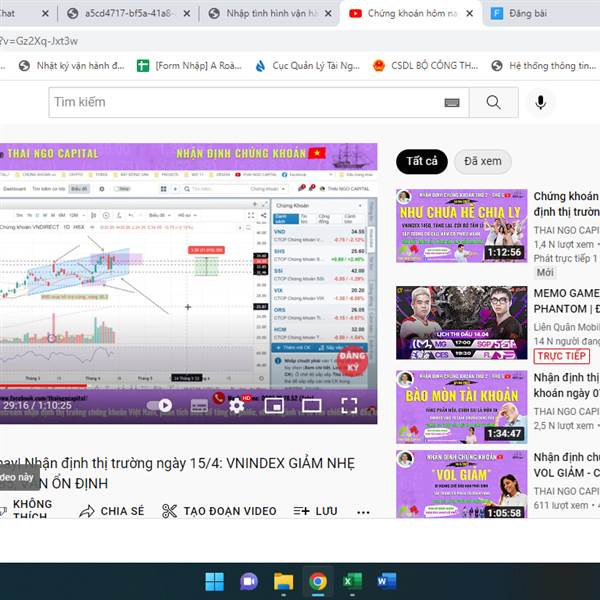Click the Chrome taskbar icon
The height and width of the screenshot is (600, 600).
point(318,581)
